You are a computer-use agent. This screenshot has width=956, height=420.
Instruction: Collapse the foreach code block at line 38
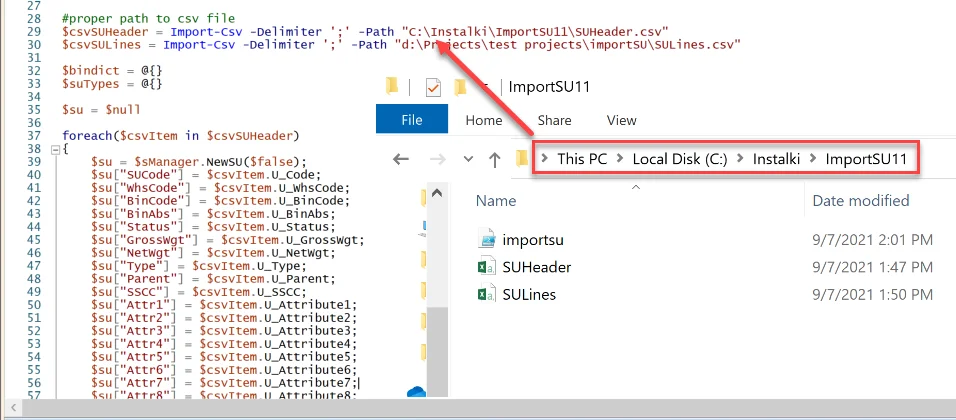pyautogui.click(x=53, y=149)
